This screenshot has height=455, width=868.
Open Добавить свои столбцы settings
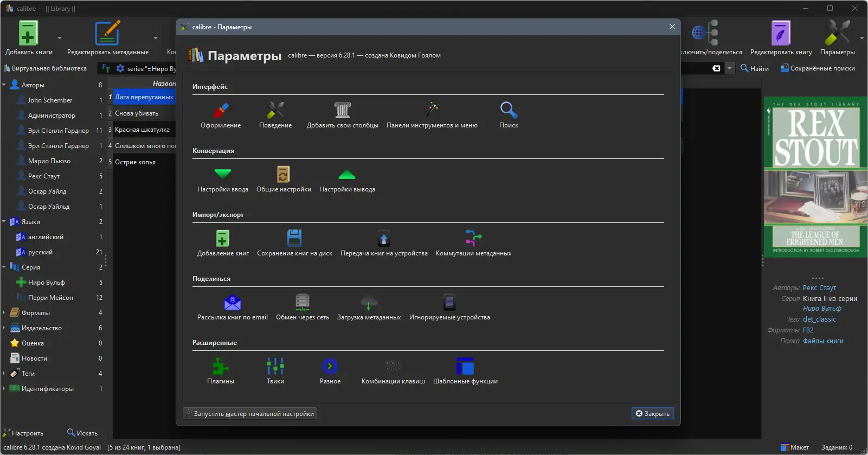(x=343, y=116)
